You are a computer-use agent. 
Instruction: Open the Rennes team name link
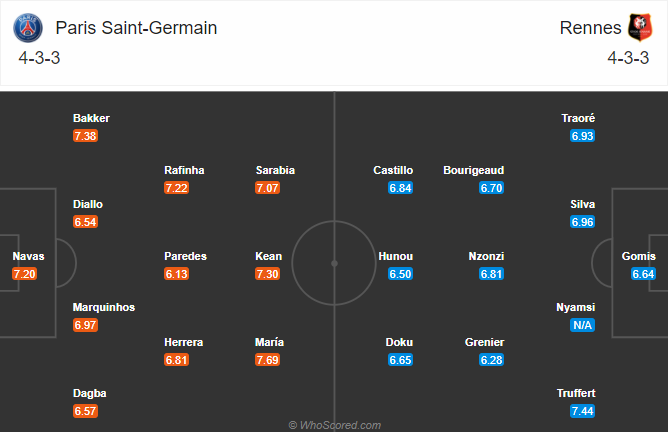point(590,28)
